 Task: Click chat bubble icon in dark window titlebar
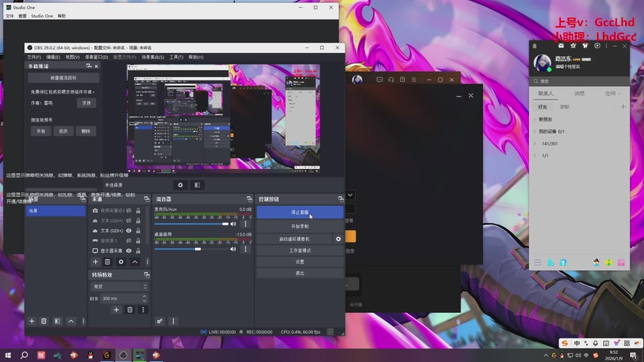pos(379,80)
